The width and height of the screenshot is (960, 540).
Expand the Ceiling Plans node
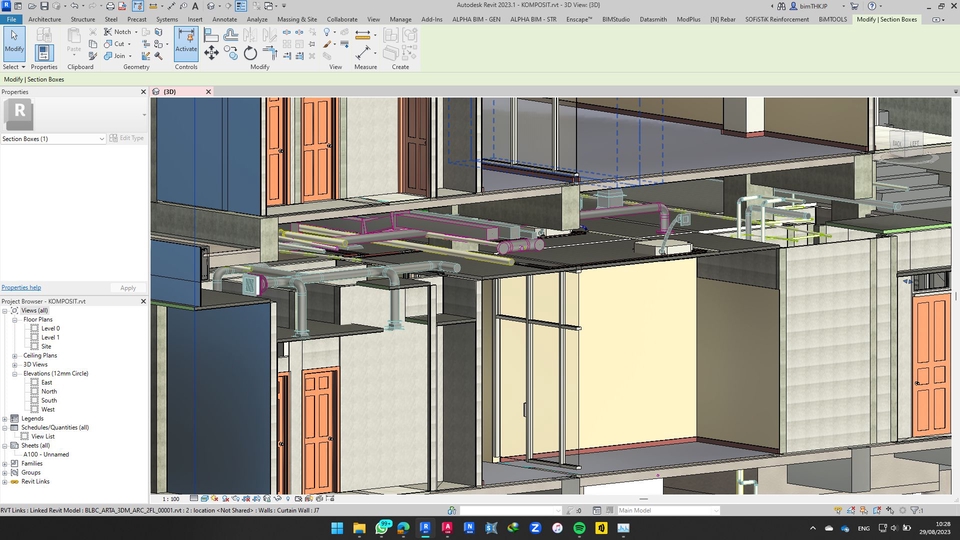click(15, 355)
